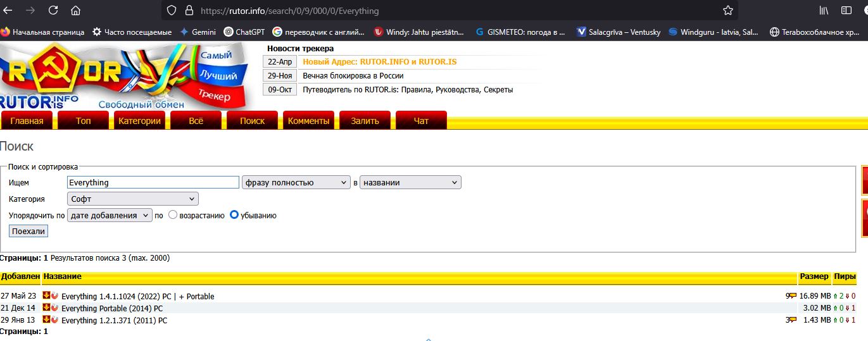Download torrent file for Everything 1.2.1.371
The width and height of the screenshot is (868, 341).
tap(46, 319)
